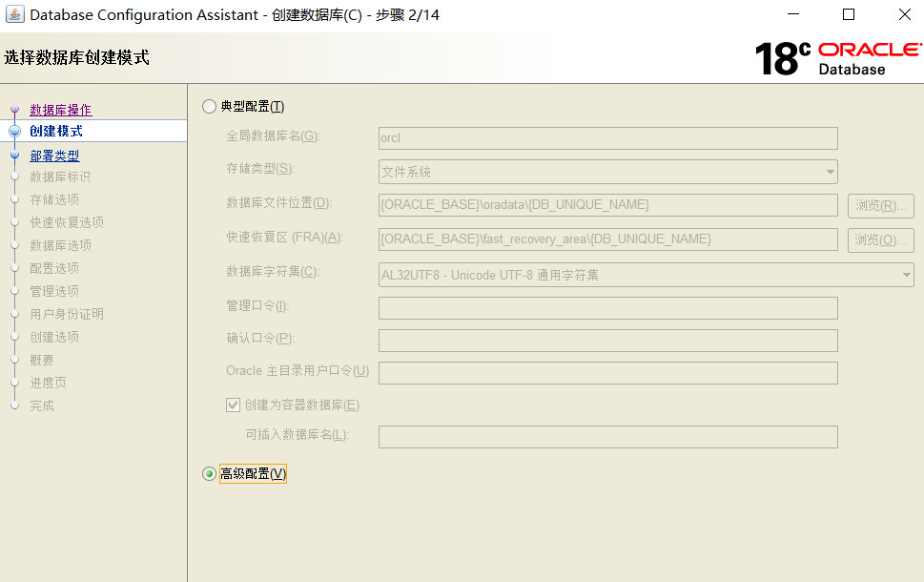Image resolution: width=924 pixels, height=582 pixels.
Task: Click the 创建模式 step bullet icon
Action: pyautogui.click(x=14, y=131)
